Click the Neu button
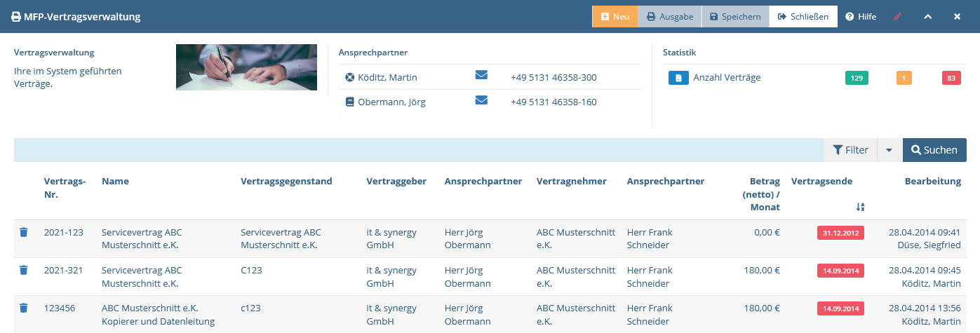 pos(615,16)
